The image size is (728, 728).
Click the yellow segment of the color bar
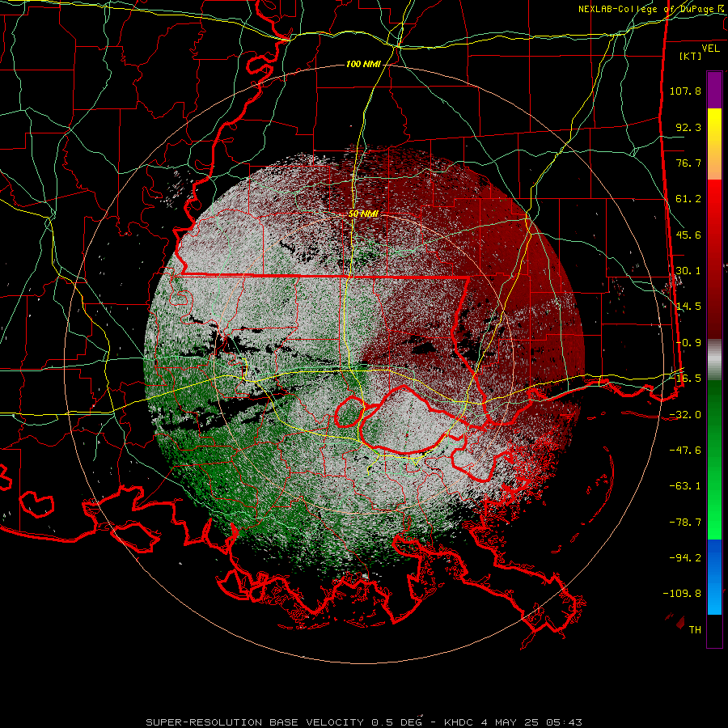click(714, 123)
